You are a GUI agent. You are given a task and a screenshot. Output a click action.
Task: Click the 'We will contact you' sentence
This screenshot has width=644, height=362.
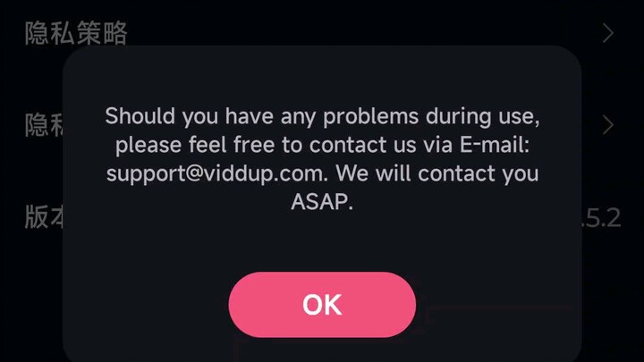tap(437, 173)
